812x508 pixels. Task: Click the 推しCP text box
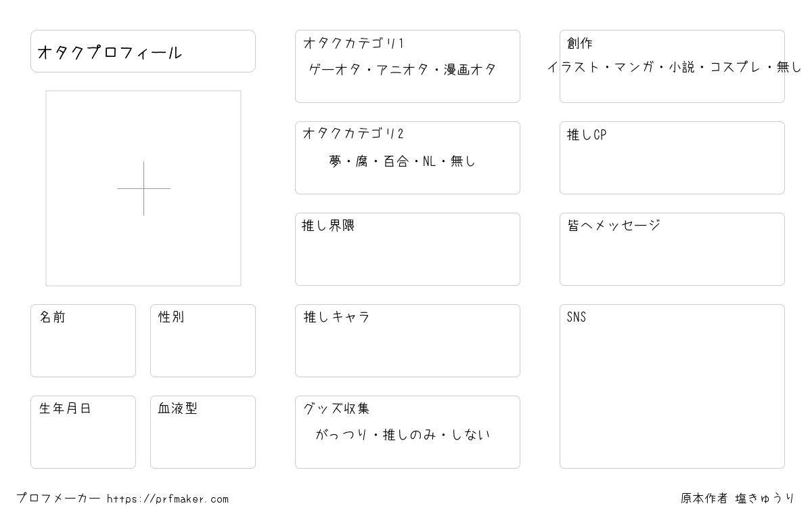click(672, 158)
